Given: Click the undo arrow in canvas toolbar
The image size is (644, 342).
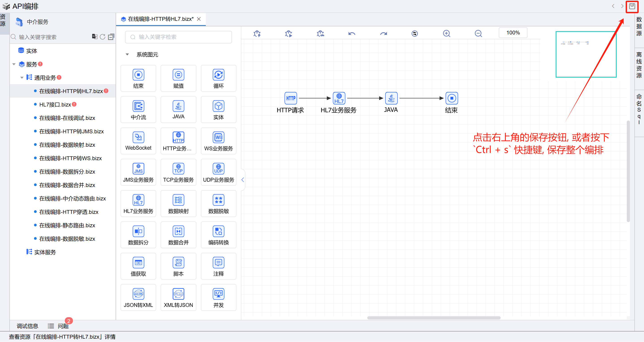Looking at the screenshot, I should [x=352, y=34].
